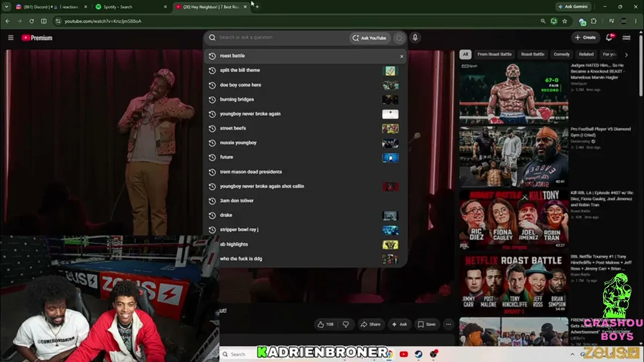The image size is (644, 362).
Task: Choose 'youngboy never broke again shot callin' suggestion
Action: [x=305, y=187]
